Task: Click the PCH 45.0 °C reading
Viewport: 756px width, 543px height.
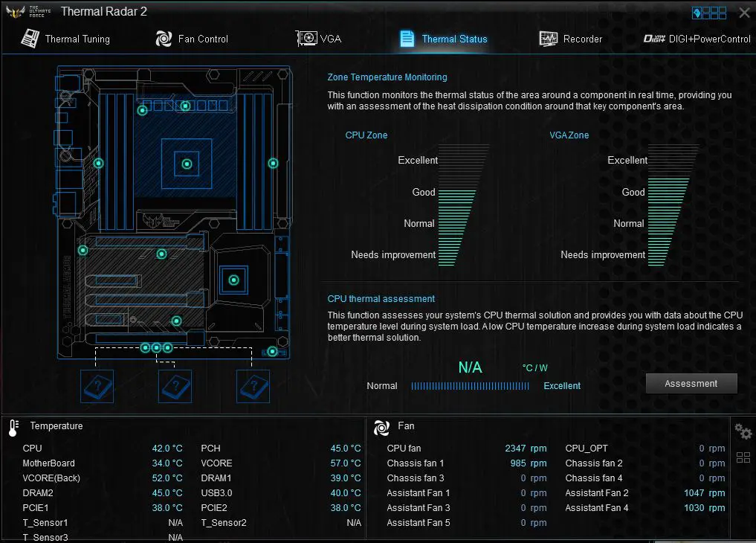Action: click(x=346, y=448)
